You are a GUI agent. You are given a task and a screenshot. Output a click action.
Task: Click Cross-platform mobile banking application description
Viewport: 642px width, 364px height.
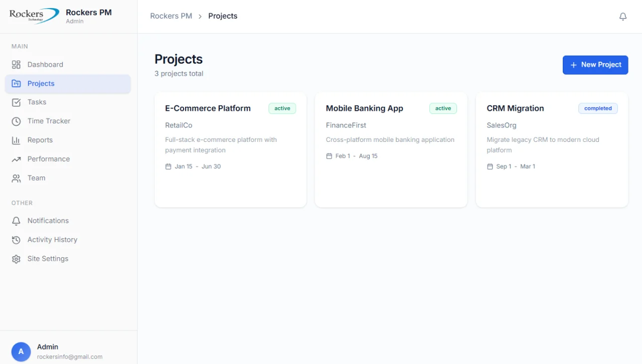[390, 140]
